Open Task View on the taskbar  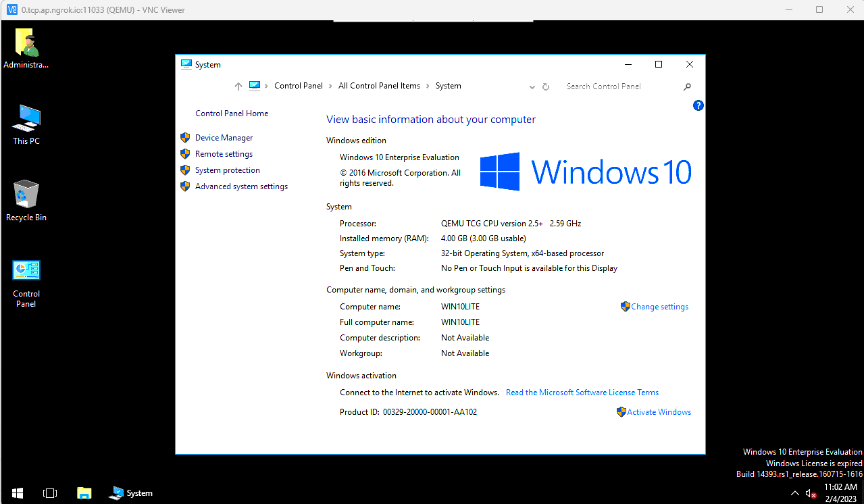point(50,493)
